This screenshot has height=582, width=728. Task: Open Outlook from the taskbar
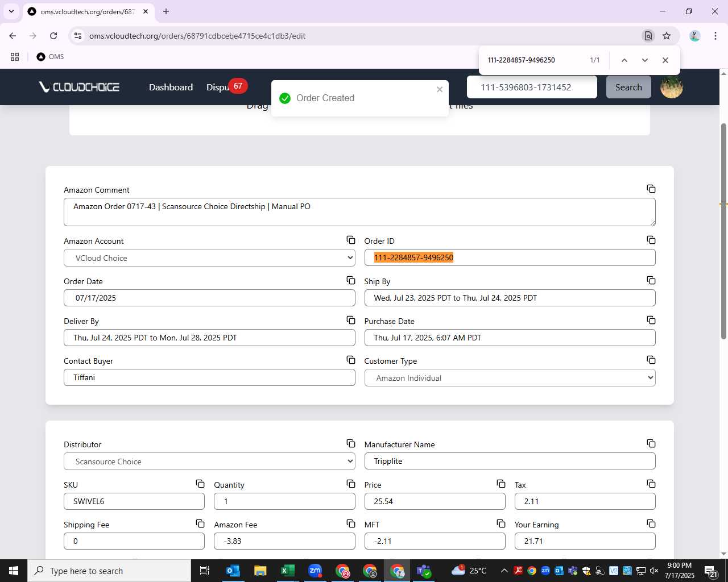(x=233, y=571)
